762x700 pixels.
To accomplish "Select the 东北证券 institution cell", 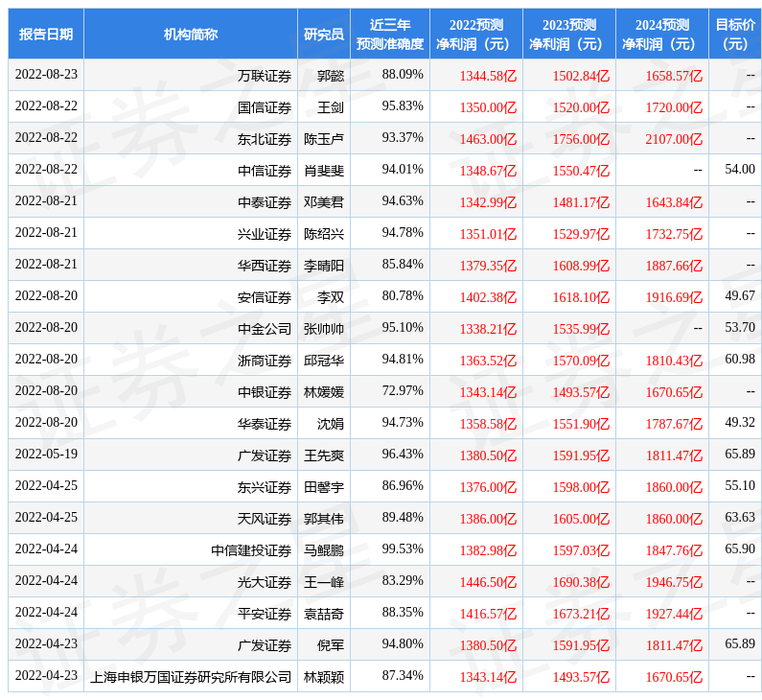I will 191,138.
